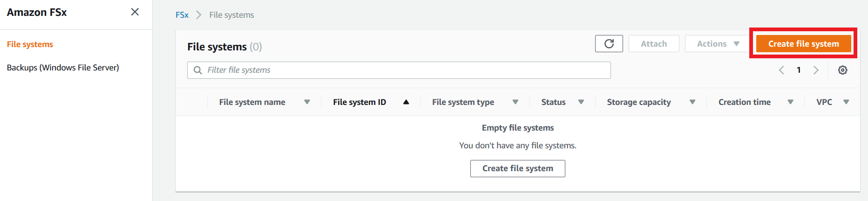Screen dimensions: 868x201
Task: Sort by VPC column
Action: coord(833,102)
